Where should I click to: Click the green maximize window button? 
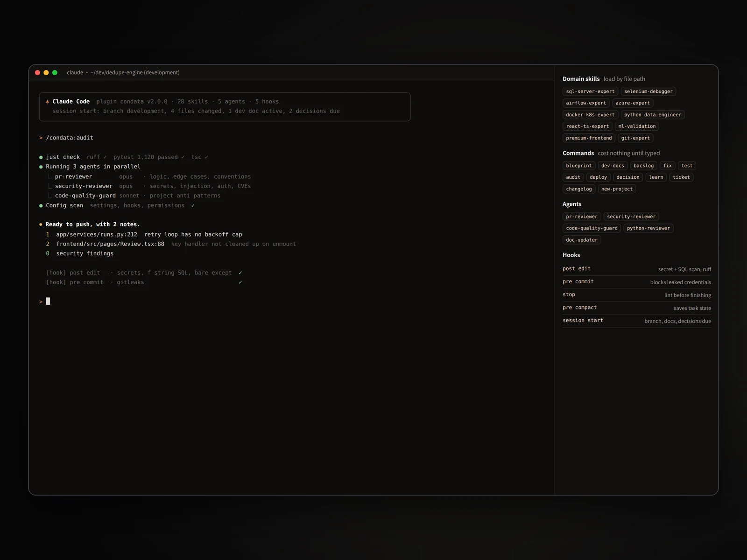(x=55, y=73)
